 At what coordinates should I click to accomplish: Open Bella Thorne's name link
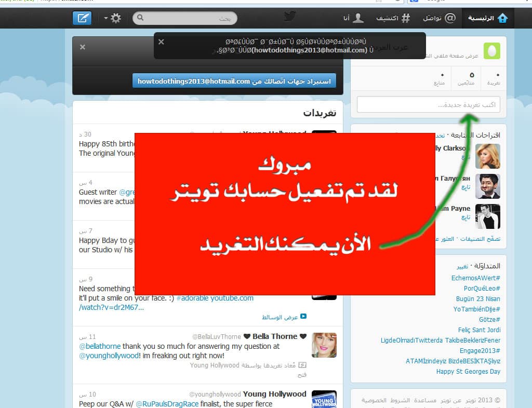pos(275,336)
